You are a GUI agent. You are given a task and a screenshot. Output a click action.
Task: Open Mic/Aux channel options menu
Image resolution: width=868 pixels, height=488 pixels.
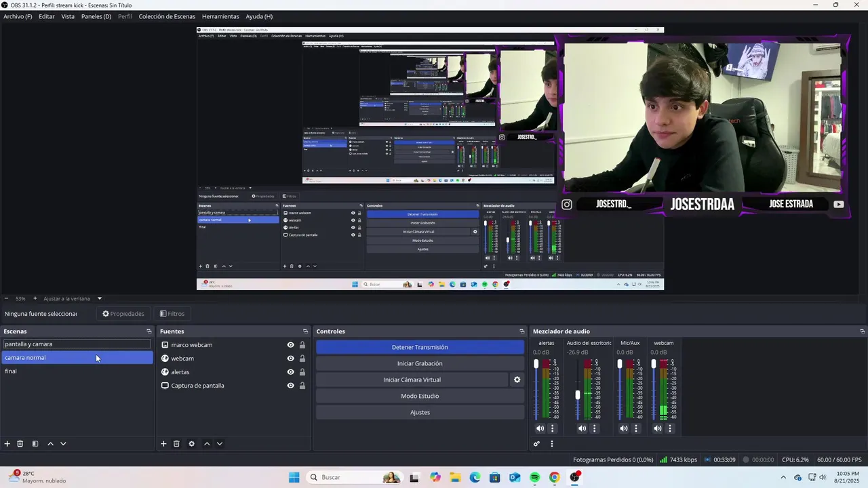pyautogui.click(x=636, y=428)
